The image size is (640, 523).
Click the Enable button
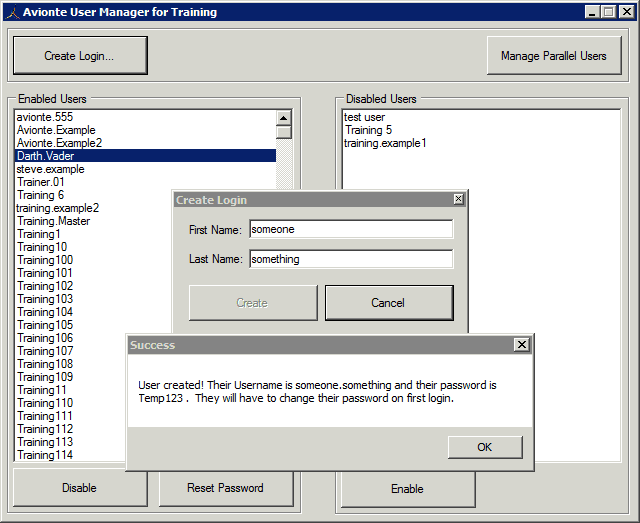click(408, 488)
